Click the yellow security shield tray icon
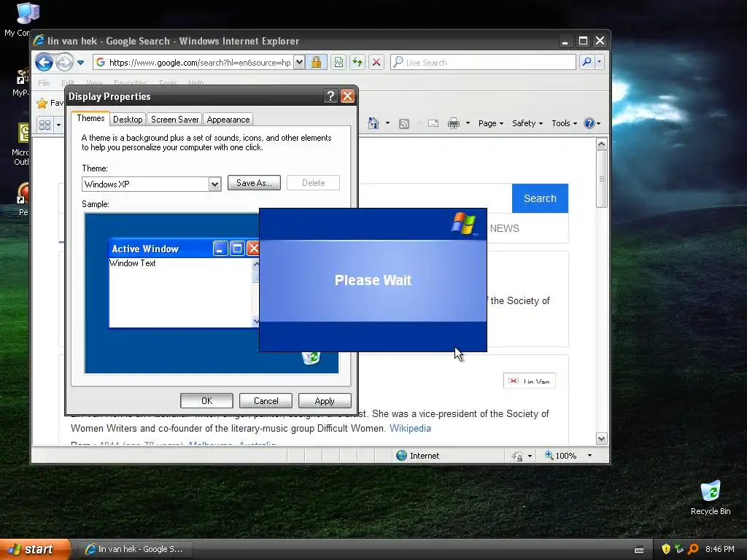This screenshot has height=560, width=747. click(666, 549)
